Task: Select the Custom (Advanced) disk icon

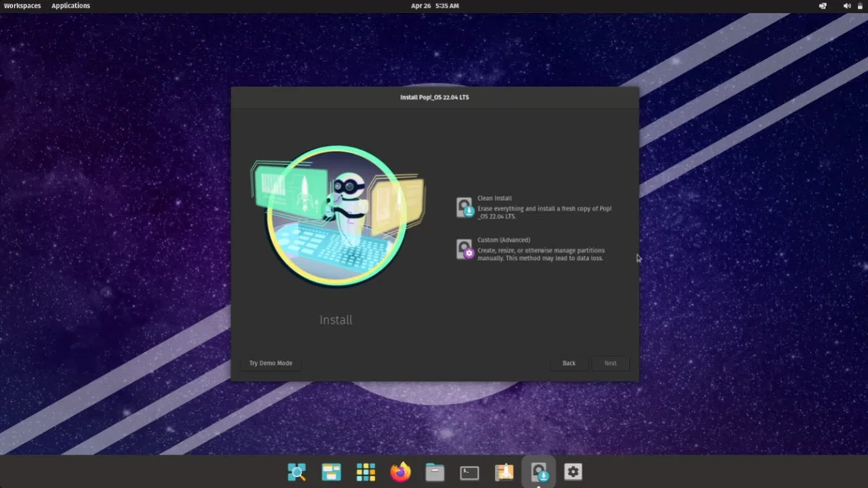Action: point(465,249)
